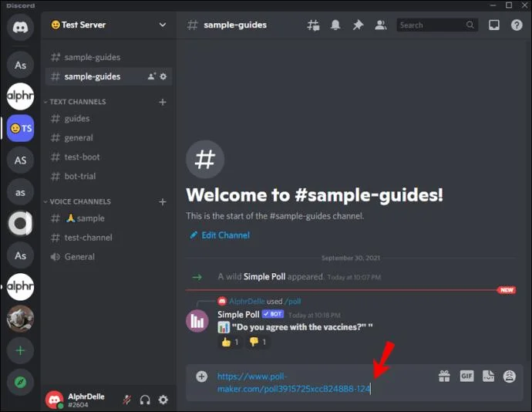
Task: Open the emoji picker
Action: 510,377
